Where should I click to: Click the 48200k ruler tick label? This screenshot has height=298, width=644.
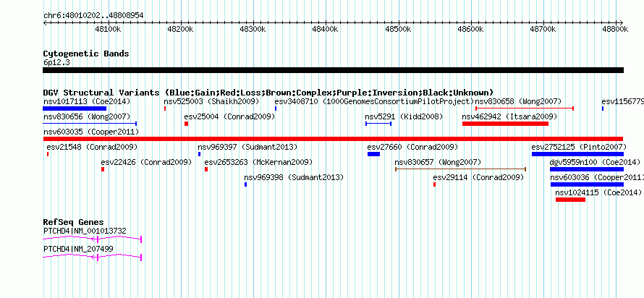coord(180,29)
